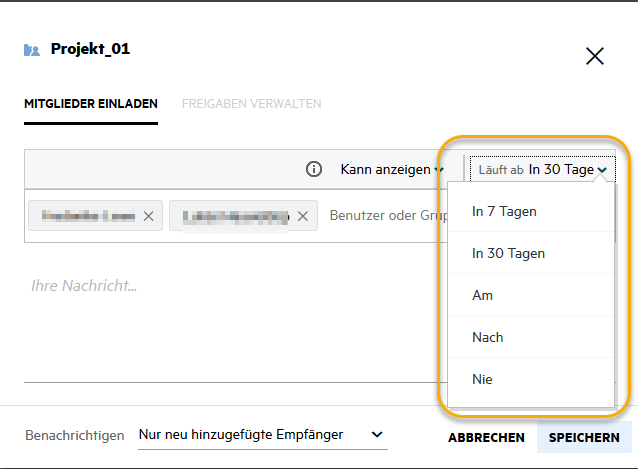Open the Mitglieder einladen tab
The height and width of the screenshot is (469, 638).
(91, 104)
